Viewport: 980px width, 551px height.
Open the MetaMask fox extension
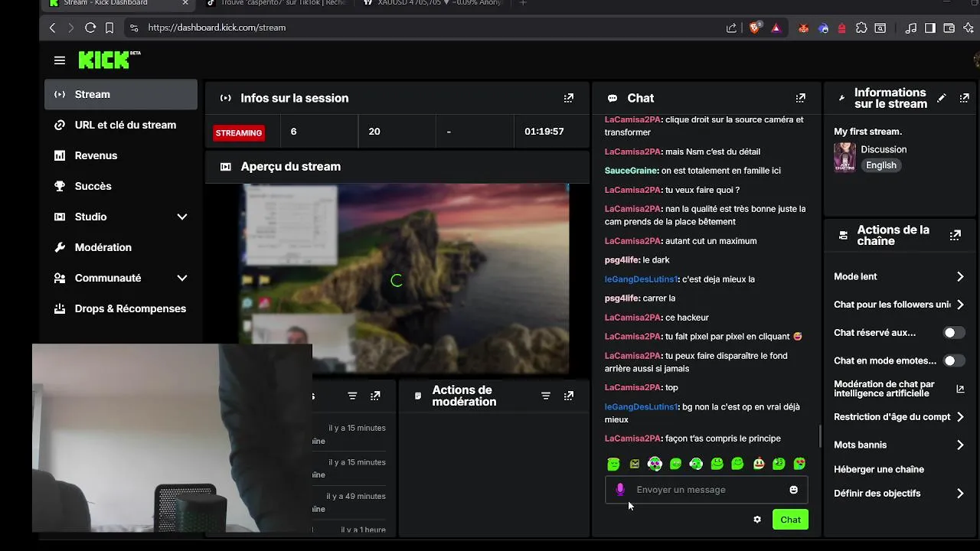803,28
